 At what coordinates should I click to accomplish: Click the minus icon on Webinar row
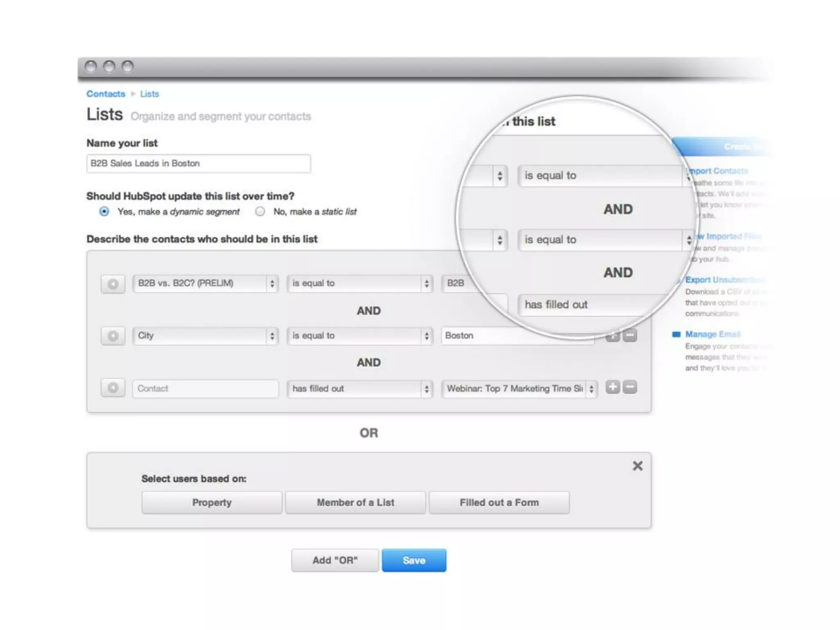coord(630,387)
